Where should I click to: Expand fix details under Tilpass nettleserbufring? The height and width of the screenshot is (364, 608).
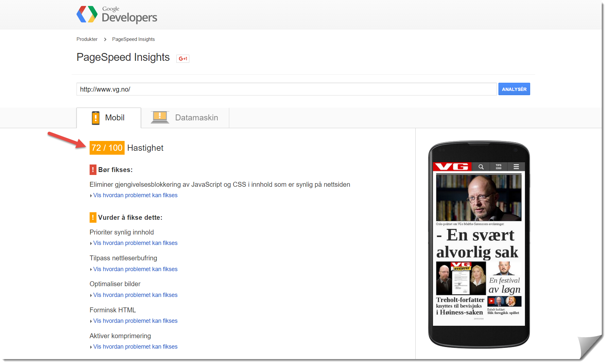[135, 269]
